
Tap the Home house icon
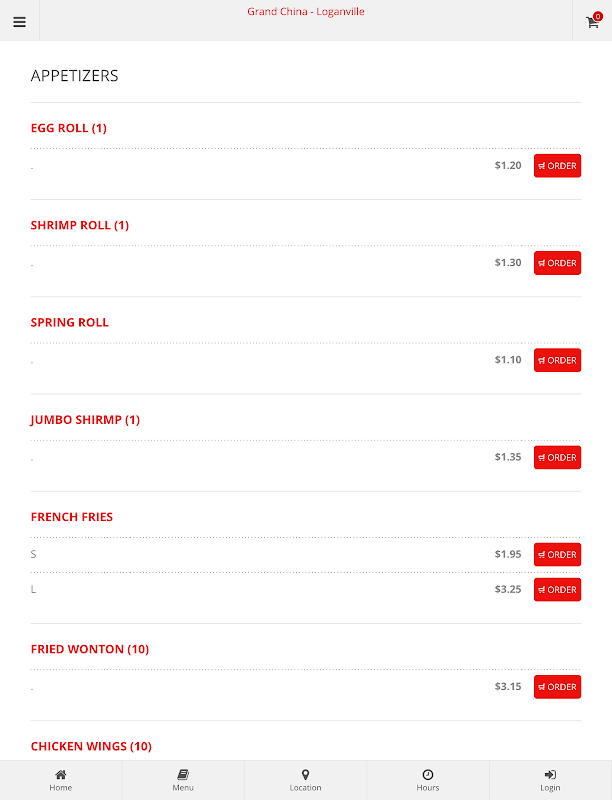pos(61,774)
